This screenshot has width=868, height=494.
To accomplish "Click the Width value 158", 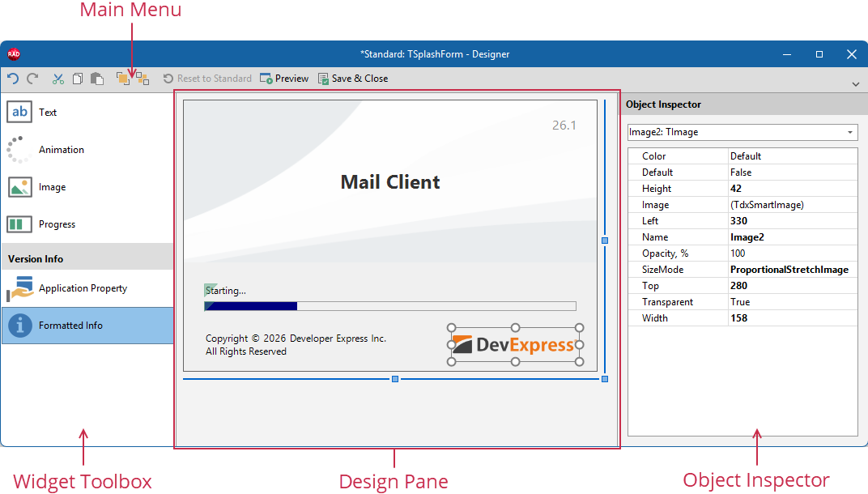I will (x=792, y=318).
